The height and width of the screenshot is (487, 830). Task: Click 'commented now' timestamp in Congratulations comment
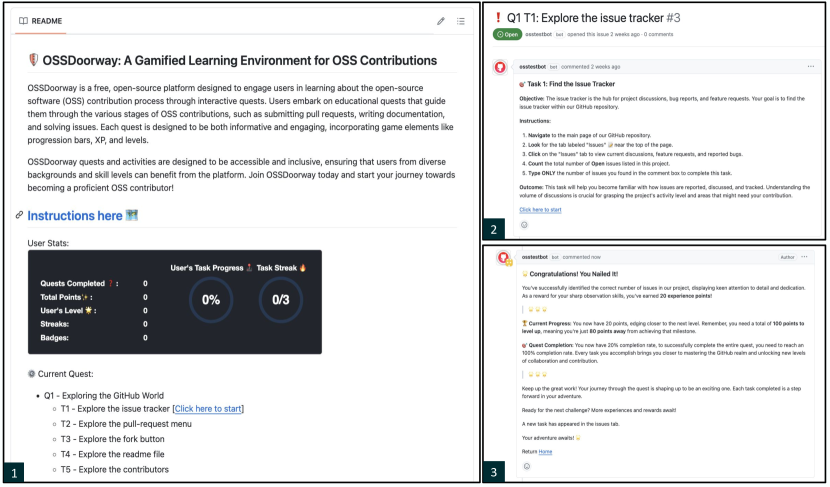point(581,257)
